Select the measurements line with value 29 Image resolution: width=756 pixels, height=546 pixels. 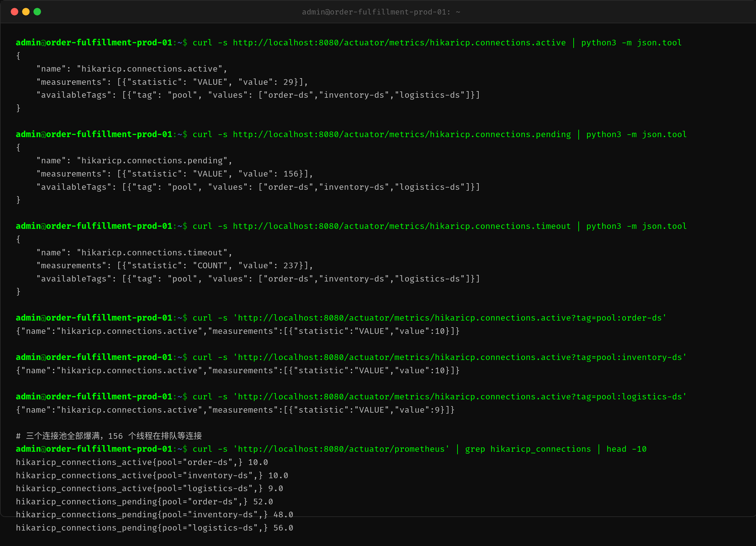(172, 82)
